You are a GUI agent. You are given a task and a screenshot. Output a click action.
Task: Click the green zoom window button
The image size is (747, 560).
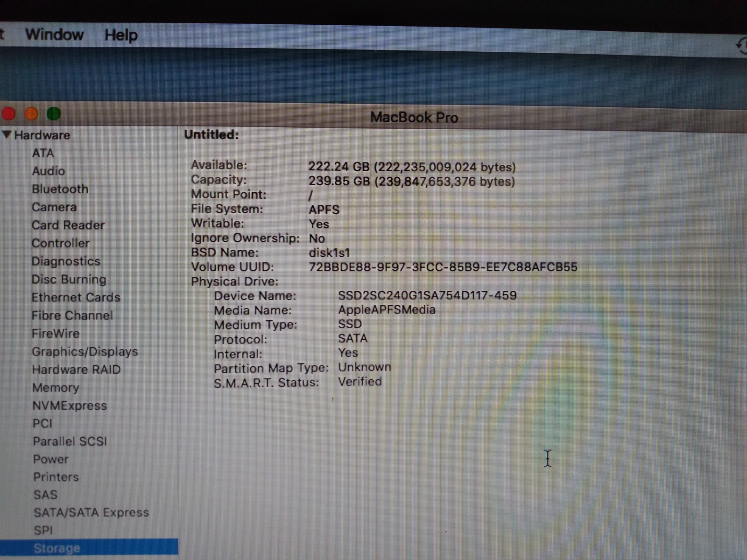[54, 114]
